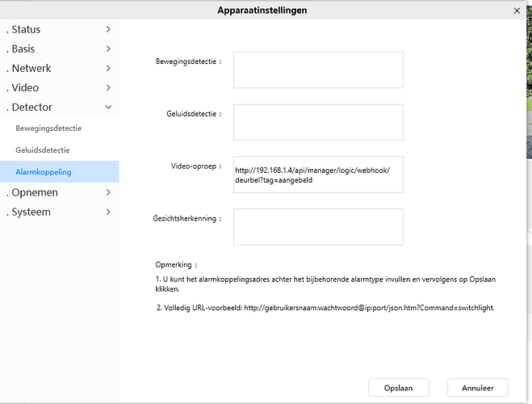Select Geluidsdetectie in the sidebar

point(43,150)
